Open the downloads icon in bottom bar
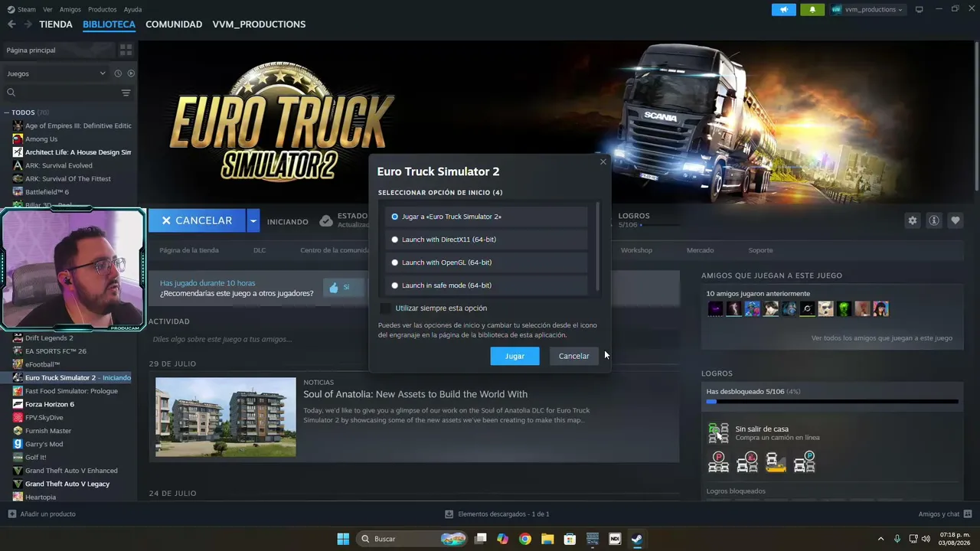The image size is (980, 551). 450,514
